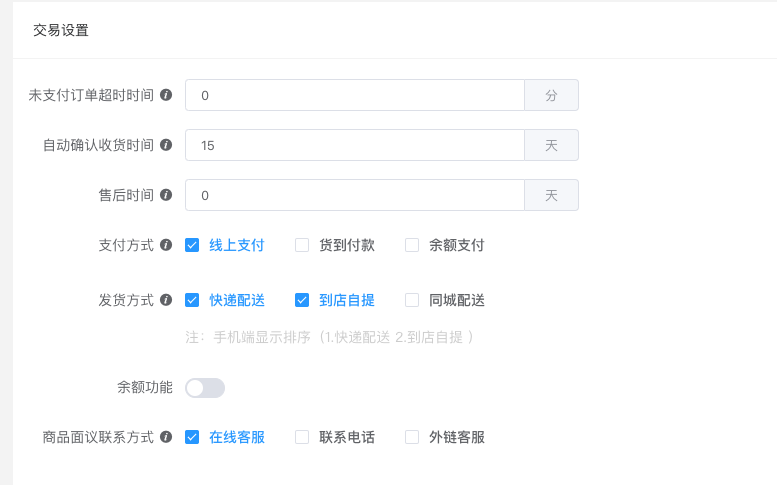Enable the 货到付款 payment checkbox

pyautogui.click(x=302, y=245)
